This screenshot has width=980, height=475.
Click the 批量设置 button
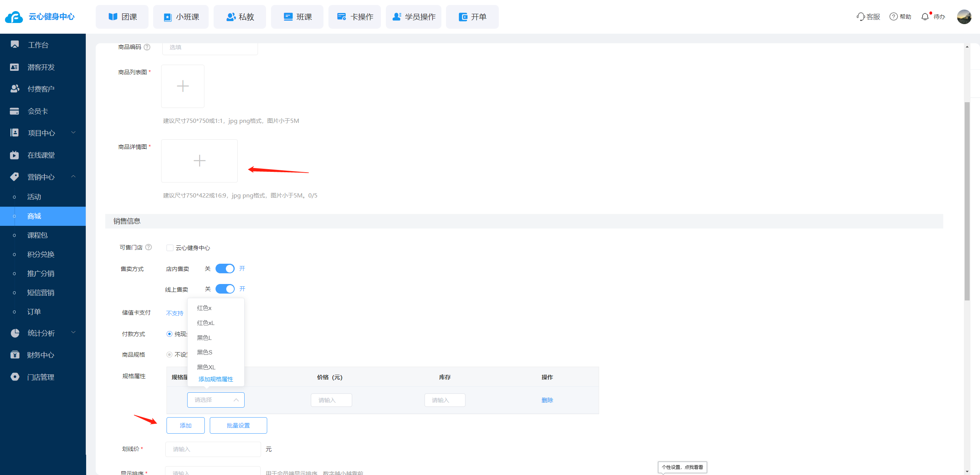pyautogui.click(x=238, y=425)
